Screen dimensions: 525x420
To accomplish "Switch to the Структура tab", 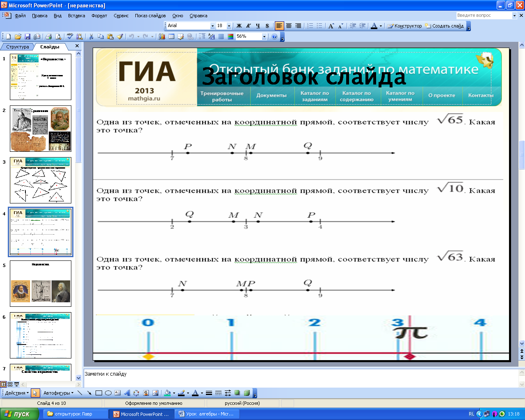I will coord(17,47).
